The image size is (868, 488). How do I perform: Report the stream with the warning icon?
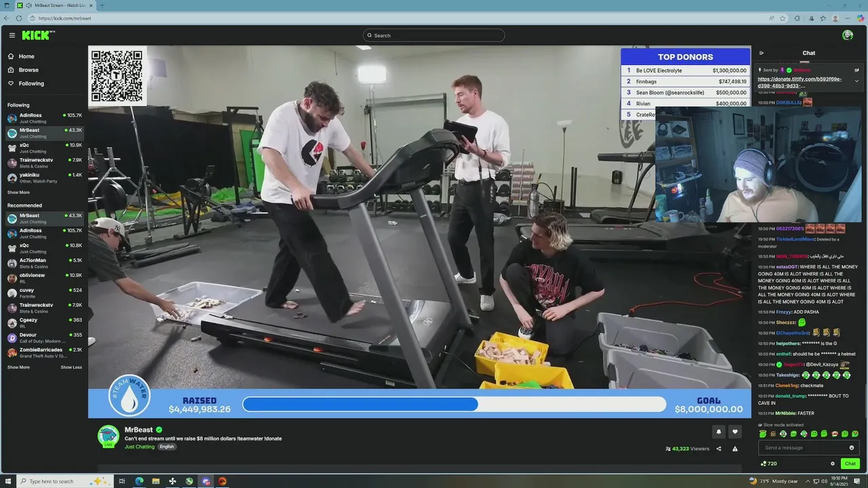(735, 449)
